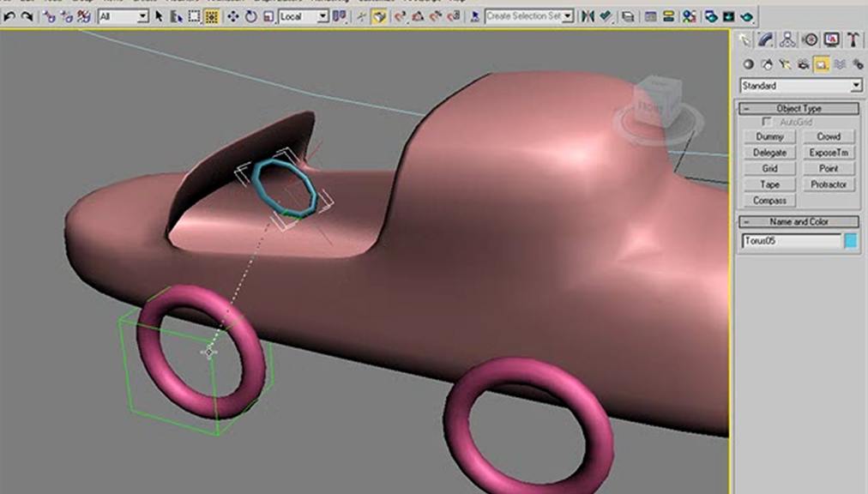Screen dimensions: 868x494
Task: Switch to the Hierarchy panel tab
Action: click(x=788, y=39)
